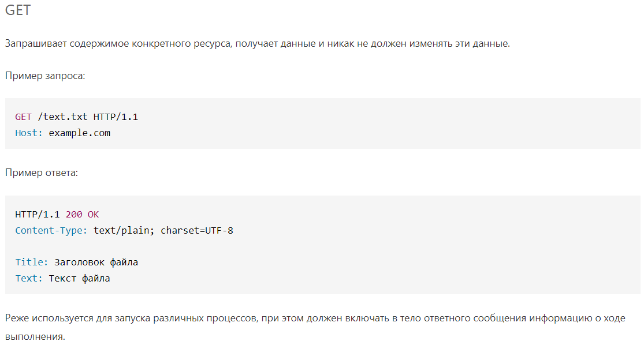Click the GET keyword in request code

pyautogui.click(x=24, y=117)
